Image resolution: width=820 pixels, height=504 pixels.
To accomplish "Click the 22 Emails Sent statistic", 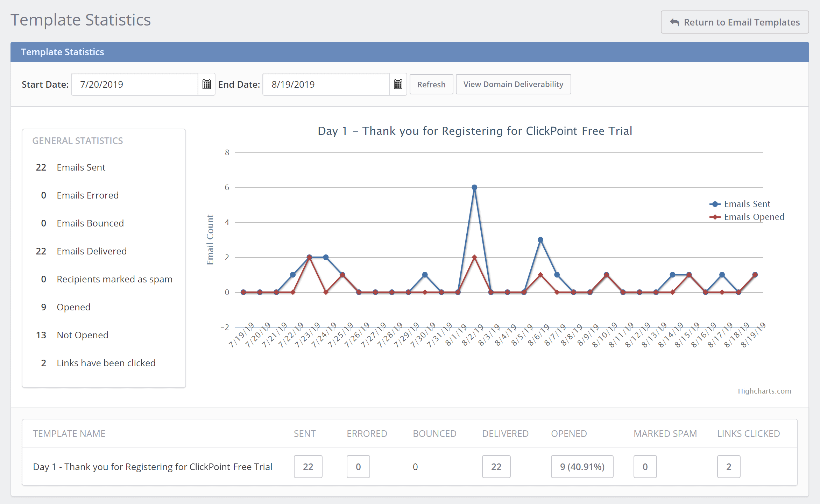I will [70, 167].
